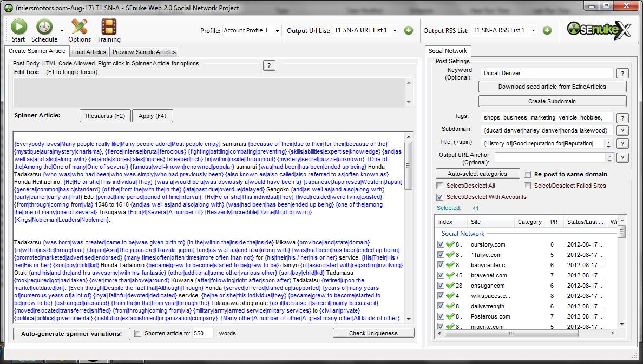Screen dimensions: 643x364
Task: Add new Output RSS List with plus icon
Action: pos(547,30)
